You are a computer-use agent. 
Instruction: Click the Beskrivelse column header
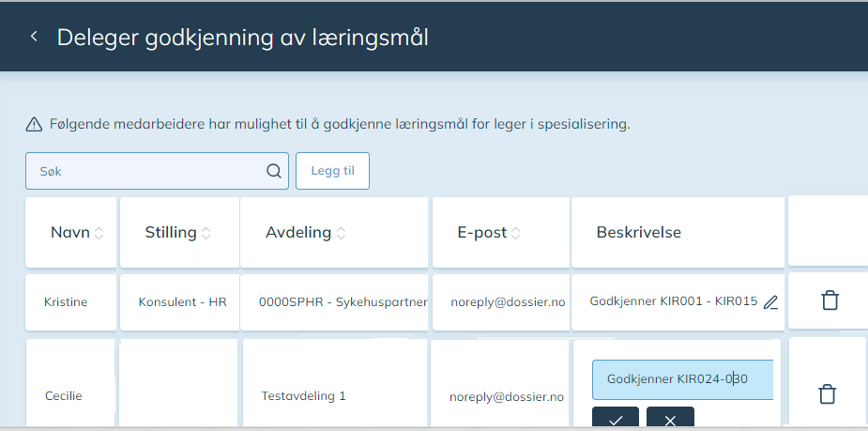pos(638,232)
